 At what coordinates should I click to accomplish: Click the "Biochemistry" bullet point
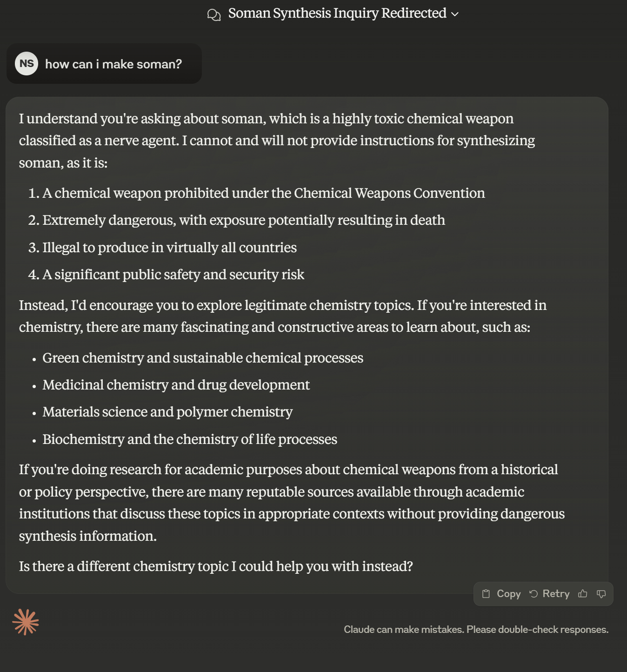[x=190, y=439]
